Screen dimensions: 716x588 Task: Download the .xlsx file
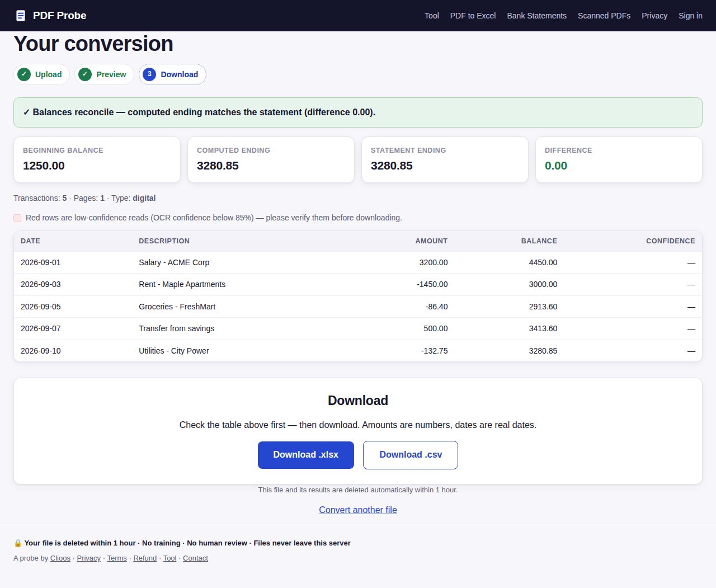point(306,455)
